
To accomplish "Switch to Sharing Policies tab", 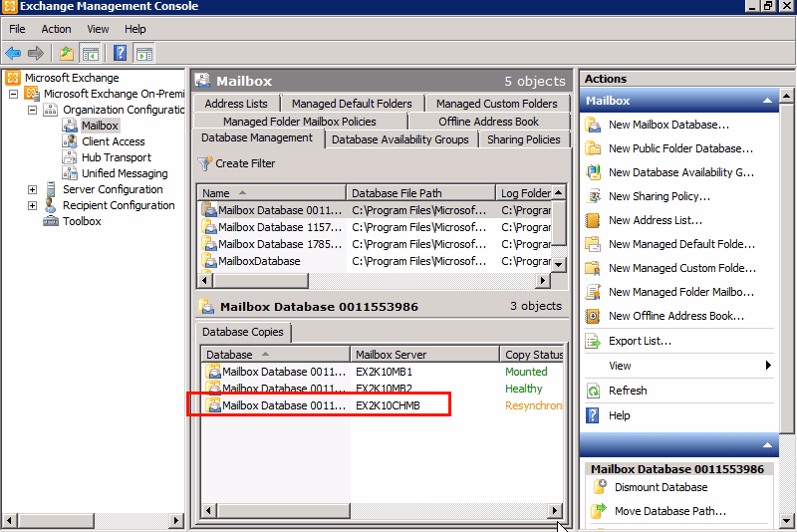I will point(524,139).
